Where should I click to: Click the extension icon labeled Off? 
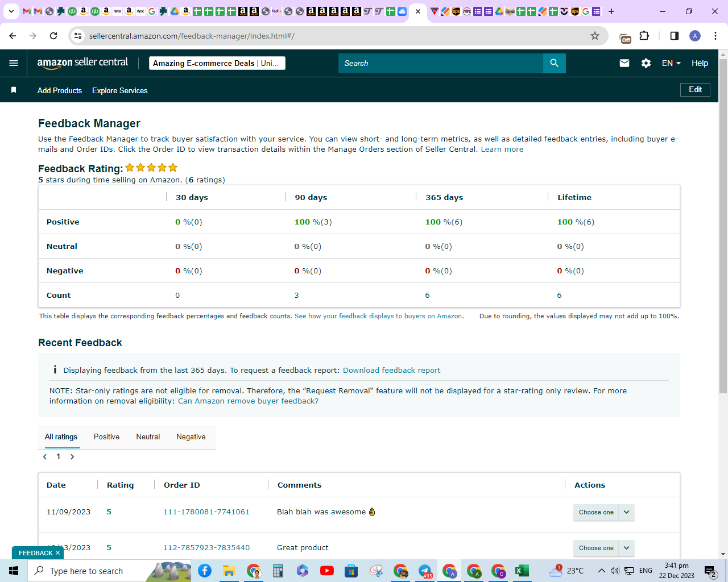pos(625,38)
